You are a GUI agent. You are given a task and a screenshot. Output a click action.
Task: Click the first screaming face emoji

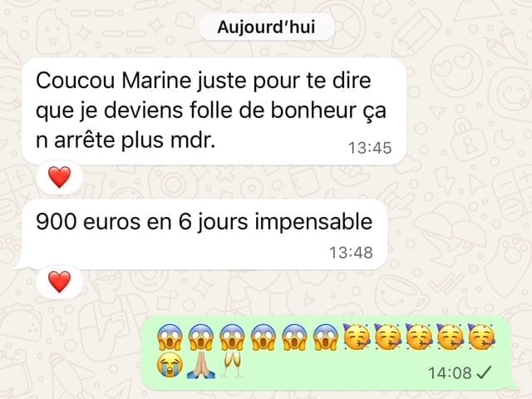click(x=170, y=337)
